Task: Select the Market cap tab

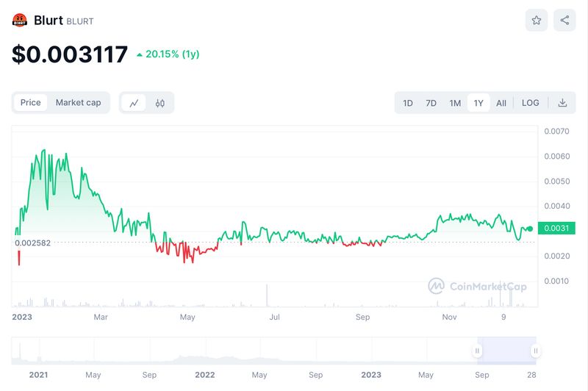Action: click(x=78, y=103)
